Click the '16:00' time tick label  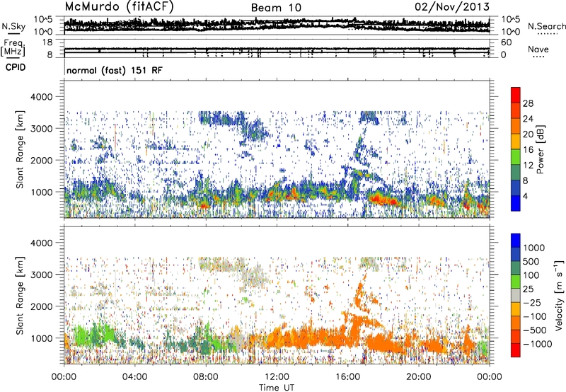pyautogui.click(x=347, y=377)
